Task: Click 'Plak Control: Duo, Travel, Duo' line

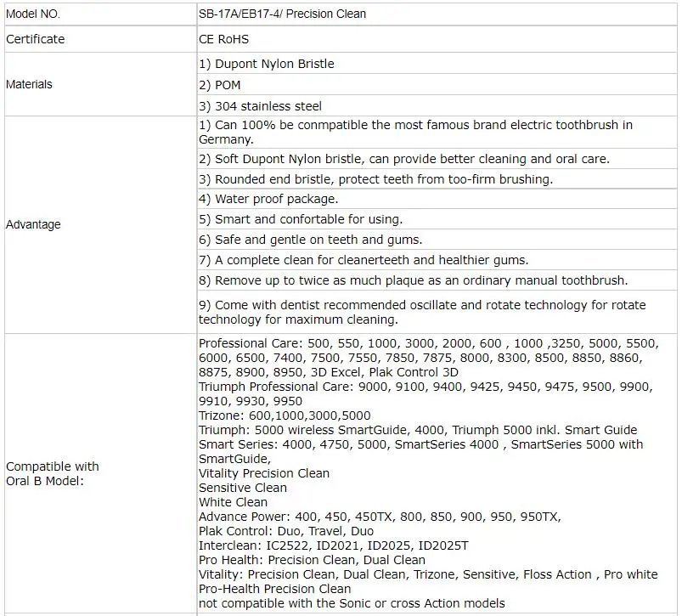Action: (286, 531)
